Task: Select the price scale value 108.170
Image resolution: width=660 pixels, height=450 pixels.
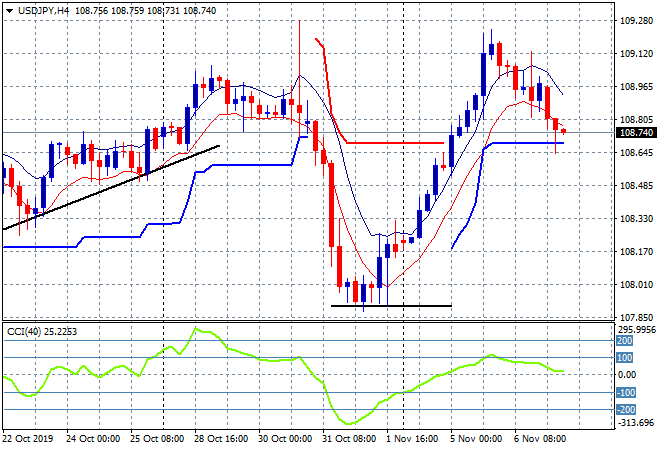Action: [636, 252]
